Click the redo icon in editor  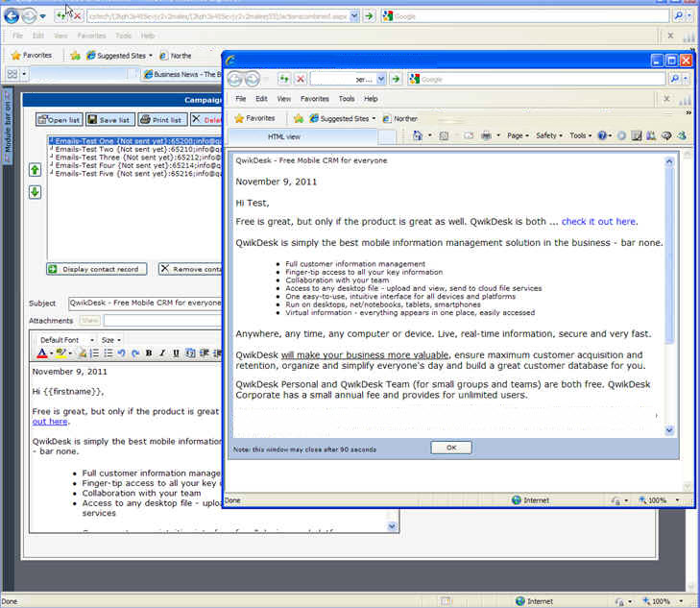coord(135,353)
